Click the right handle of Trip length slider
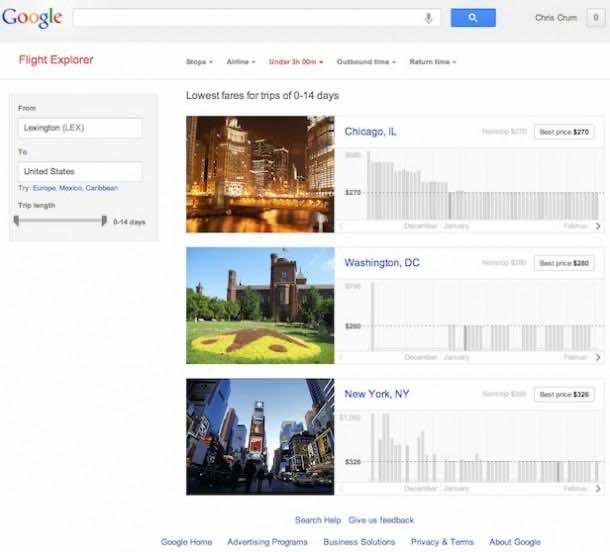 [x=104, y=220]
